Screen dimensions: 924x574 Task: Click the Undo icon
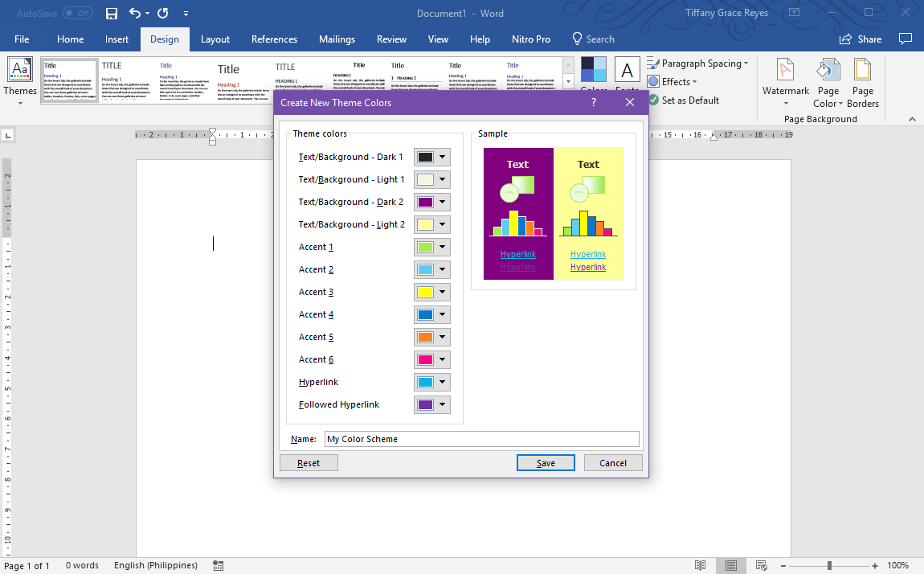point(131,13)
